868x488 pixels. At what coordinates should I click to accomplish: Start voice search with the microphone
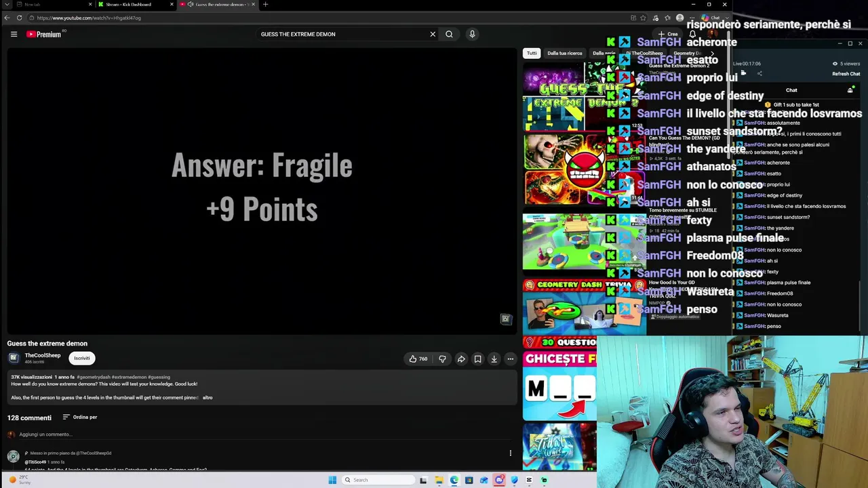coord(472,34)
